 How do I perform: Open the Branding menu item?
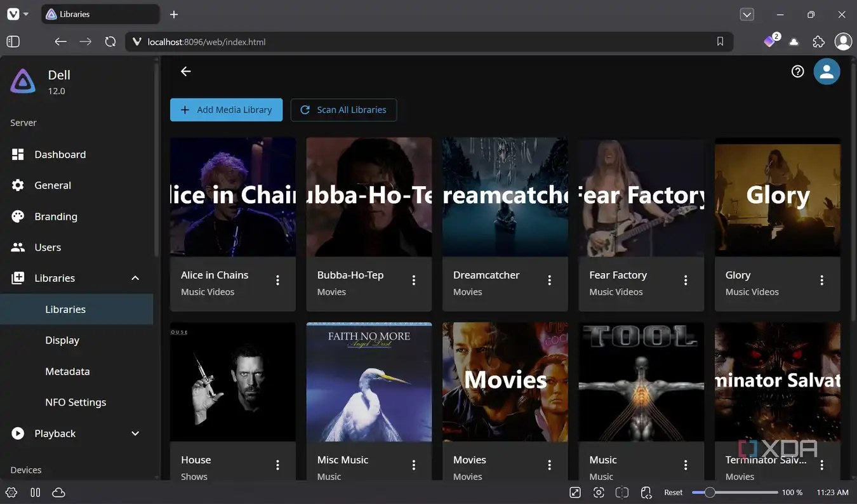coord(76,216)
